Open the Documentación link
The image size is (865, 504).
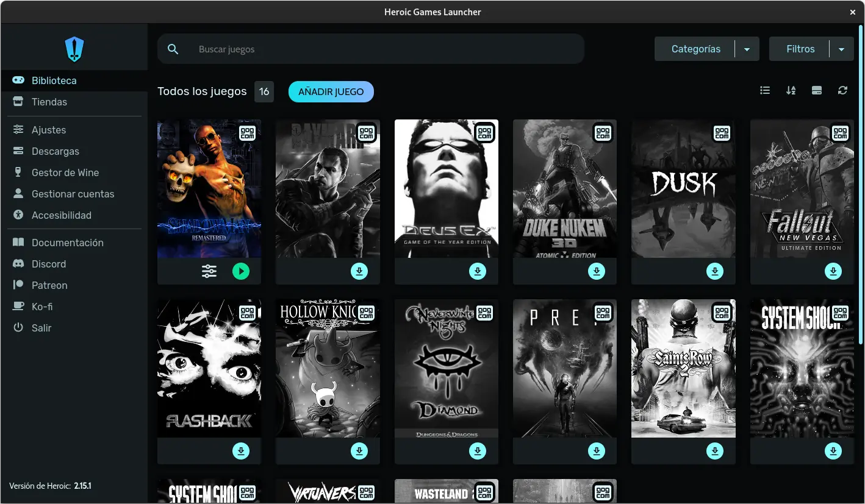click(x=74, y=243)
